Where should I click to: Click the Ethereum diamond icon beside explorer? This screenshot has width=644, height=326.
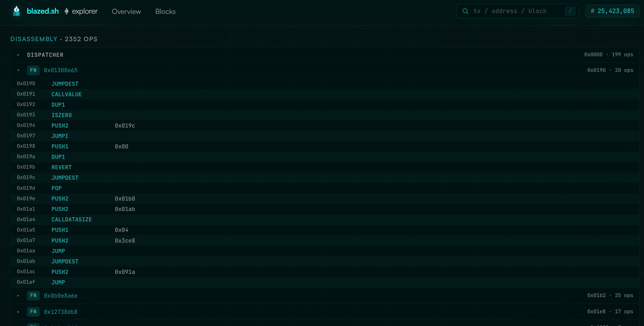point(66,11)
